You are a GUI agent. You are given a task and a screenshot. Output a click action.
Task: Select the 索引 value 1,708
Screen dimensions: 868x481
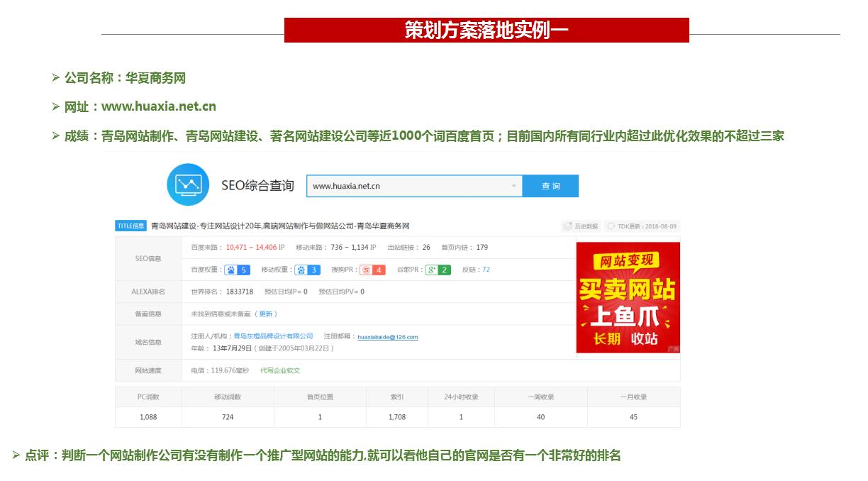pos(397,417)
